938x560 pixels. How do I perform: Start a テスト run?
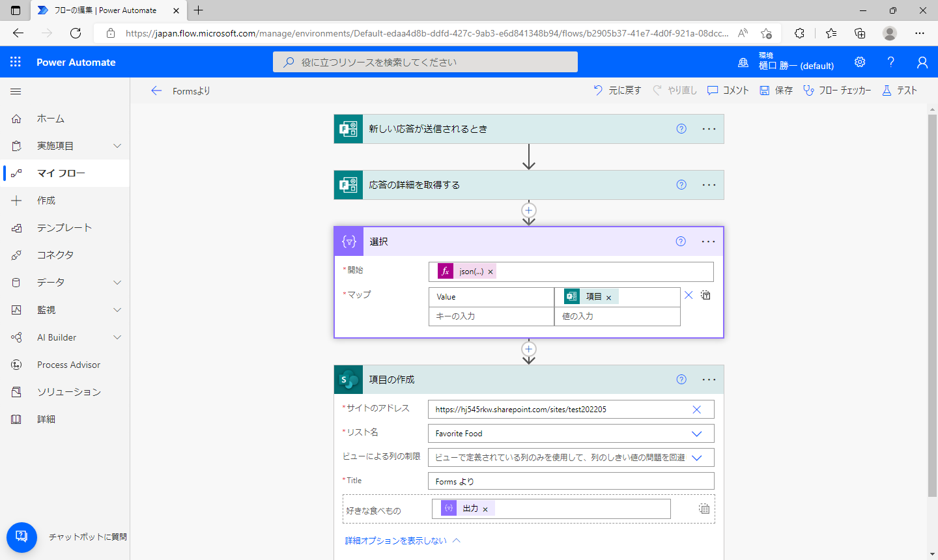click(900, 91)
